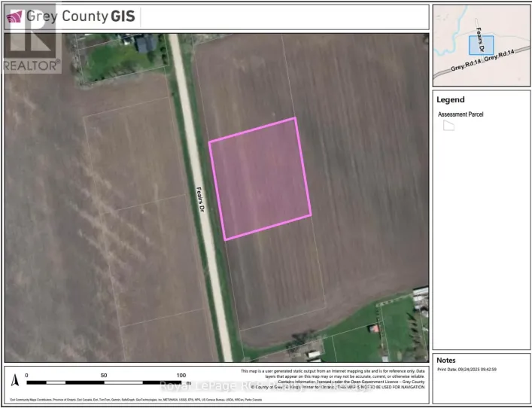
Task: Click the 50 mark on scale bar
Action: coord(104,375)
